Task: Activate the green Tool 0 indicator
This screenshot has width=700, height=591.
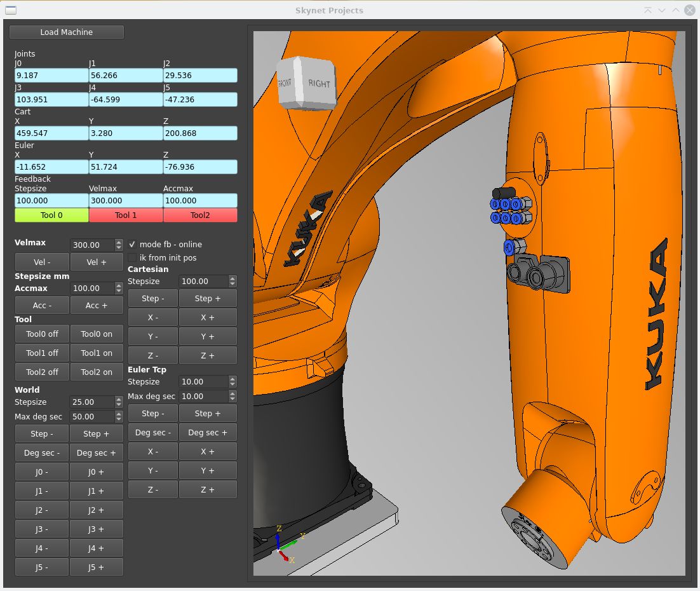Action: point(51,215)
